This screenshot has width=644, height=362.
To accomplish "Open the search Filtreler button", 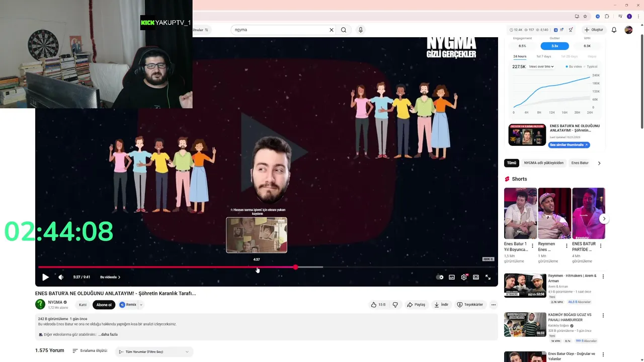I will [x=201, y=30].
